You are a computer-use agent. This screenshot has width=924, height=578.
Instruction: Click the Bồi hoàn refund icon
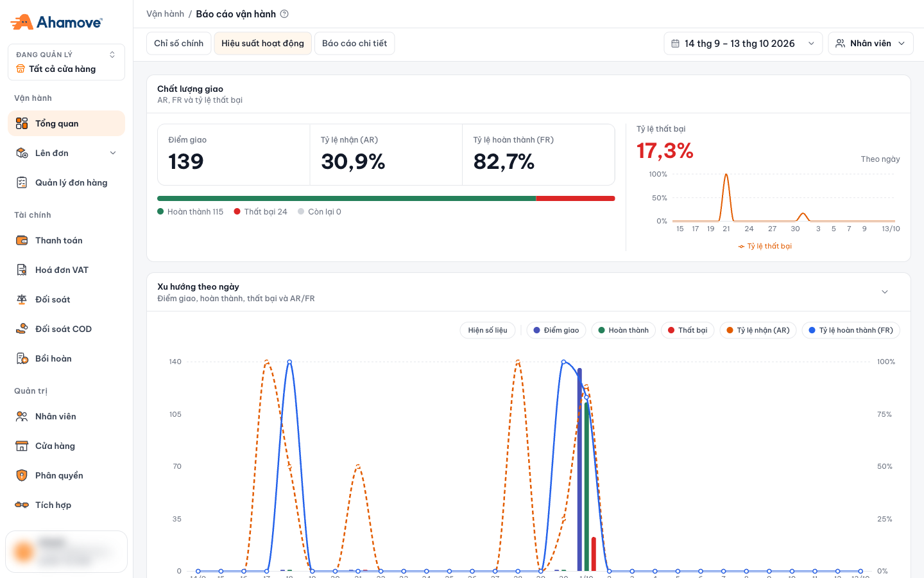[x=22, y=358]
